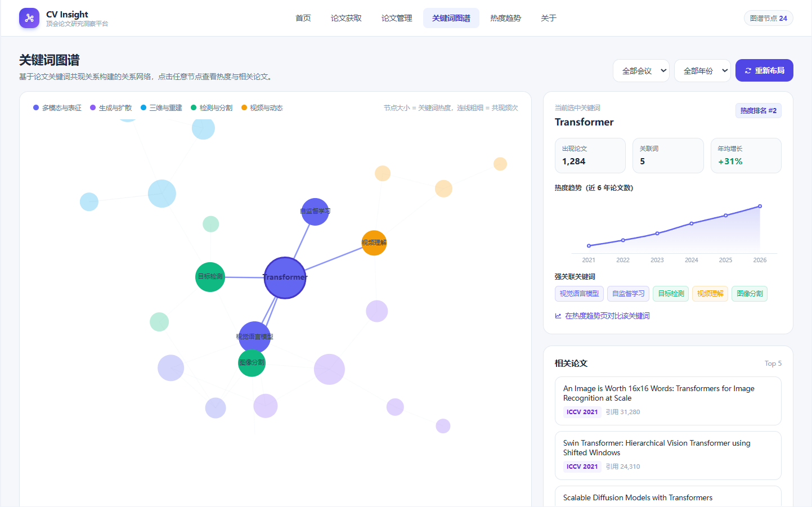Select the Transformer graph node
Viewport: 812px width, 507px height.
point(285,277)
